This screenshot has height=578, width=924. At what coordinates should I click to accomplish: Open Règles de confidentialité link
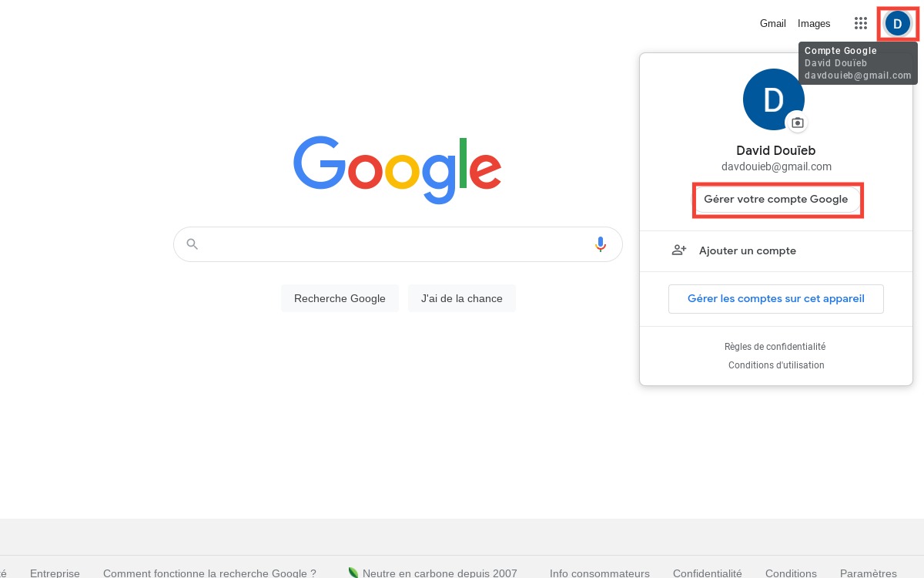click(775, 347)
